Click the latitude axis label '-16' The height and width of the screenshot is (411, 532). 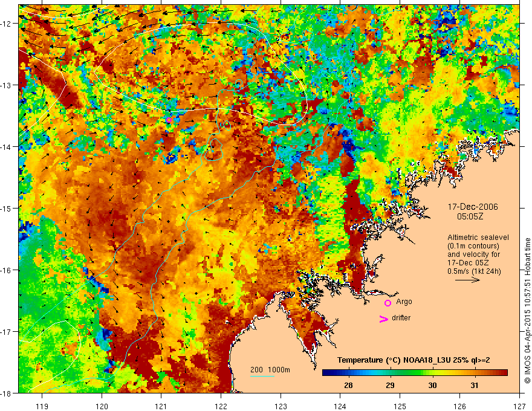pos(7,270)
